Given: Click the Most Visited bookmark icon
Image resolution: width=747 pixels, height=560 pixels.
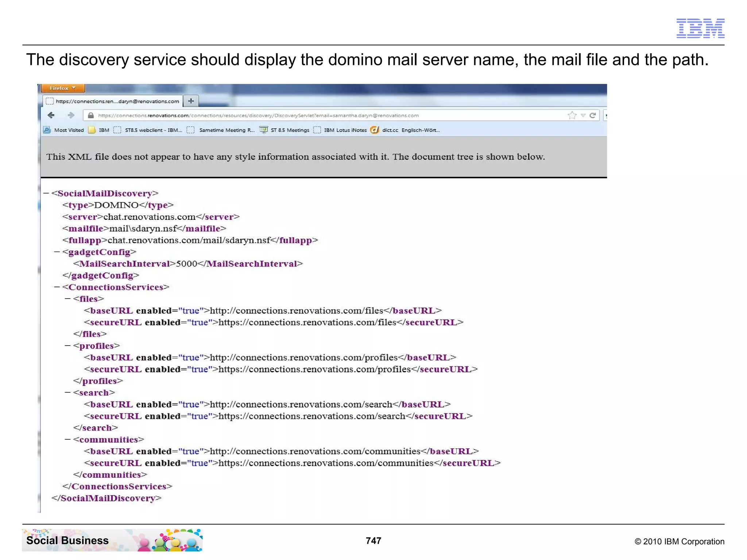Looking at the screenshot, I should click(47, 130).
